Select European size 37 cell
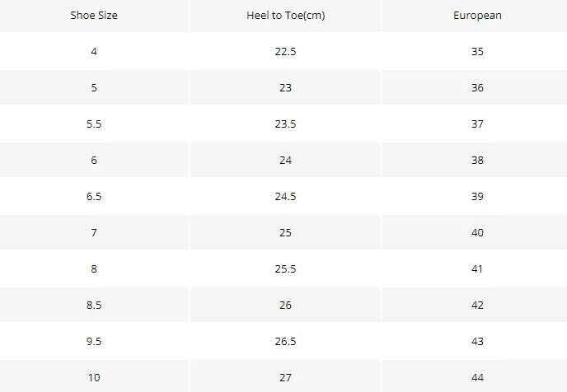 tap(475, 124)
